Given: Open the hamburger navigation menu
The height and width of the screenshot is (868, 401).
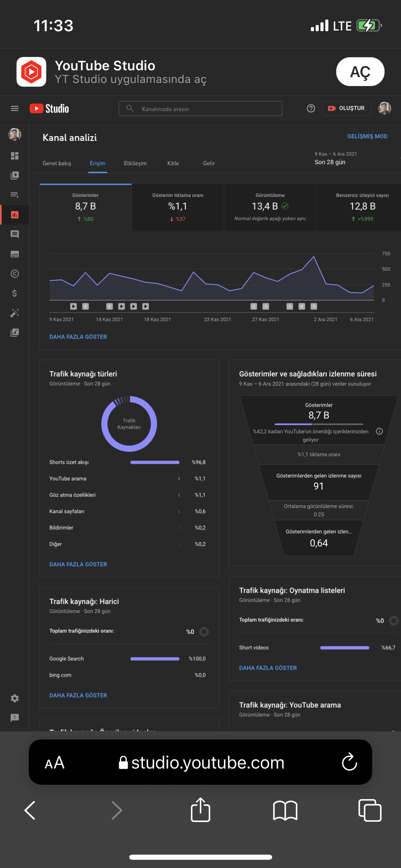Looking at the screenshot, I should point(15,108).
